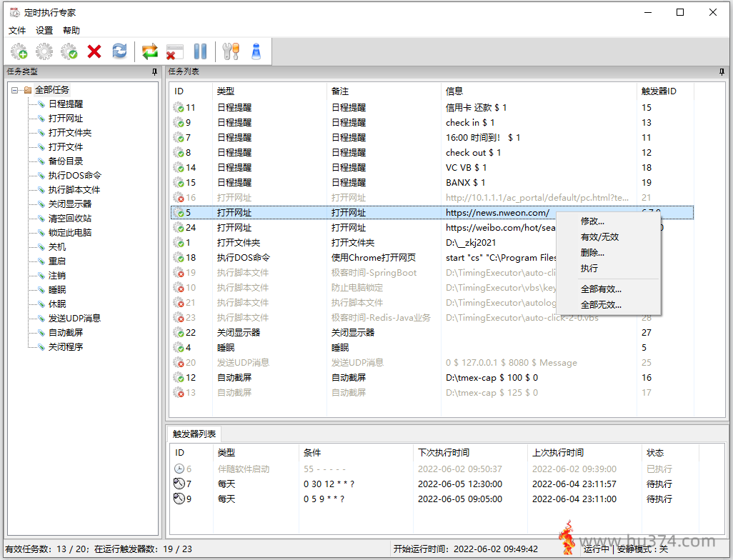Switch to the 触发器列表 tab
Image resolution: width=733 pixels, height=560 pixels.
click(194, 434)
